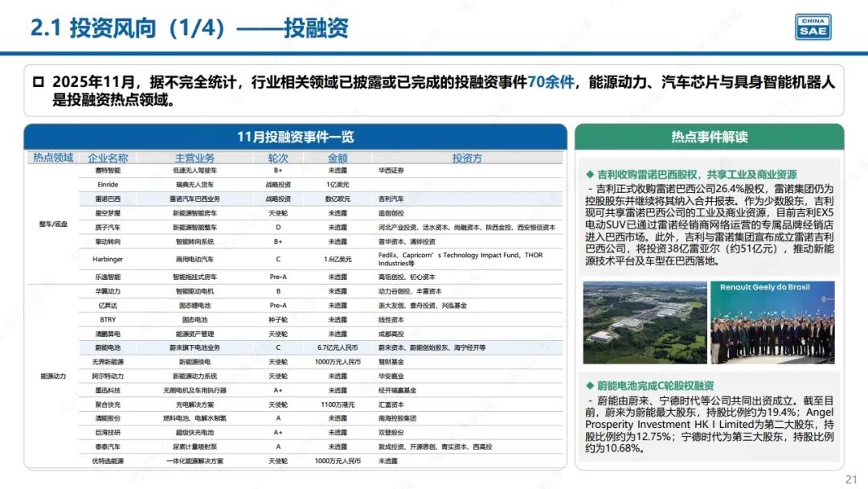The image size is (868, 489).
Task: Click the 南海控股集团 investor cell
Action: 398,418
